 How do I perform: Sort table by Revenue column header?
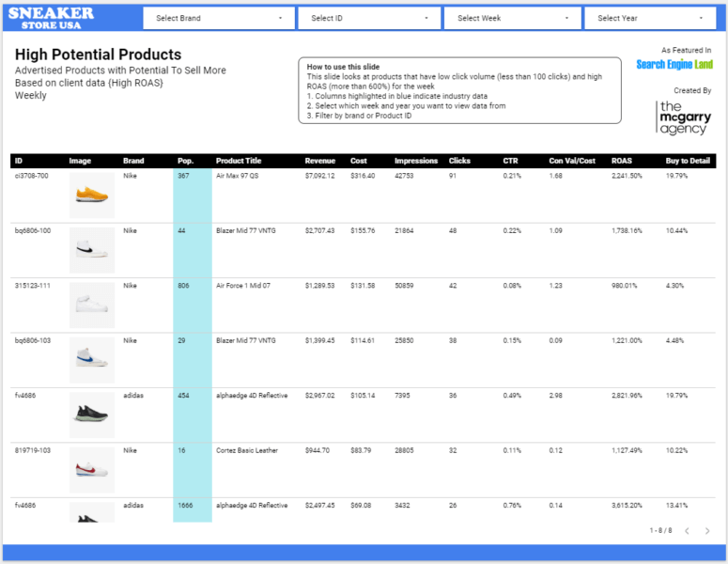click(319, 161)
